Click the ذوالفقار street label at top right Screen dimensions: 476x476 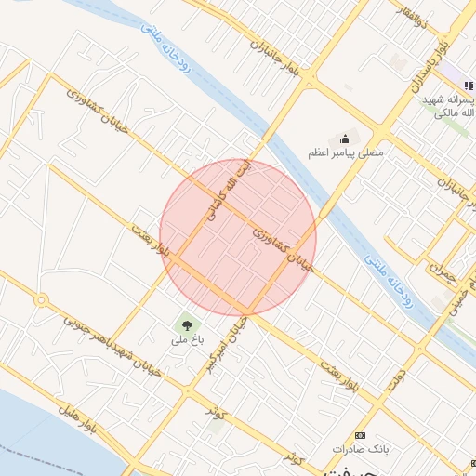coord(413,18)
